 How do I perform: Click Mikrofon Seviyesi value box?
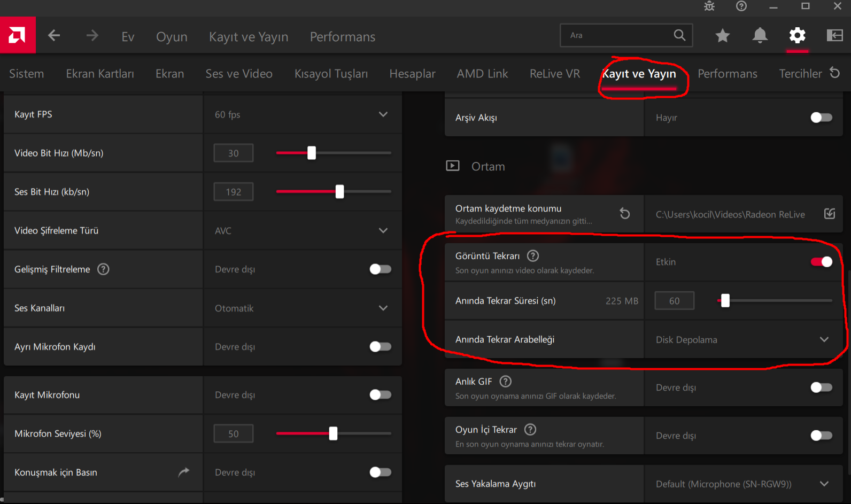coord(234,433)
